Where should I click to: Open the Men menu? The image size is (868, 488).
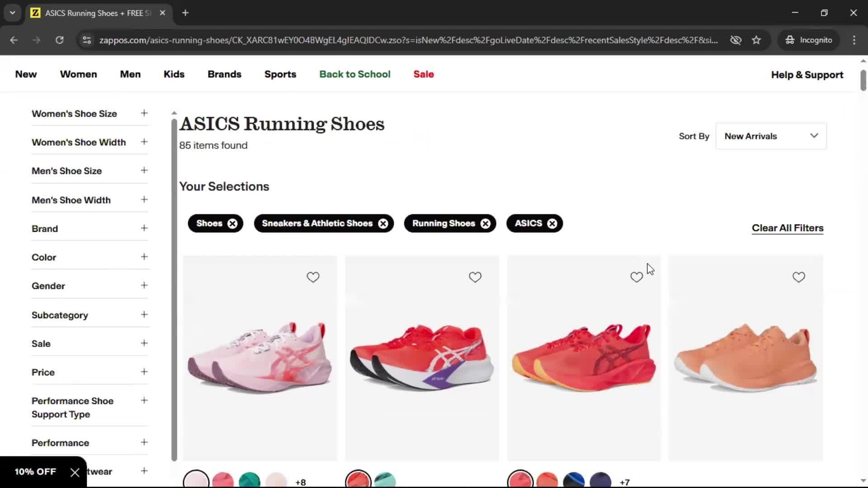point(130,74)
